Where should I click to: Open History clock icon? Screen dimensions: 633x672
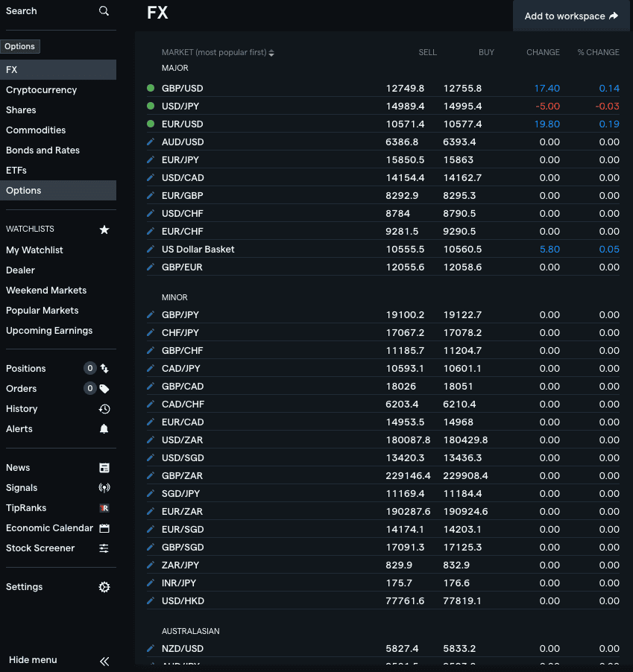pyautogui.click(x=104, y=409)
